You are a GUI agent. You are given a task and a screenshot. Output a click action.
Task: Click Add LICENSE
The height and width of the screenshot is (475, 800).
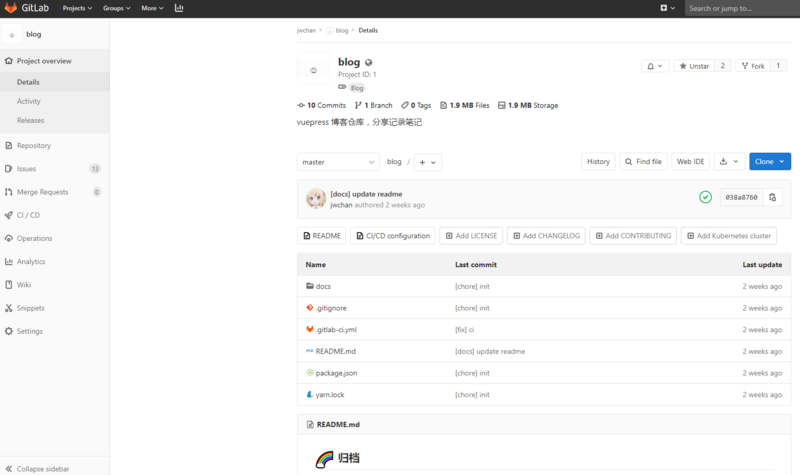coord(471,236)
